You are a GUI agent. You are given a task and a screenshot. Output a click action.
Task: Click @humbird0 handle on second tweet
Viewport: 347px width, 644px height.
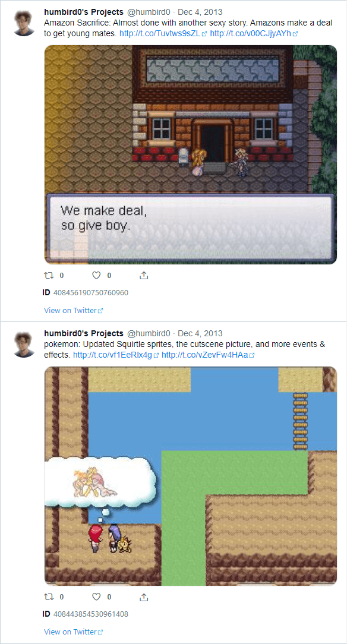pos(149,333)
